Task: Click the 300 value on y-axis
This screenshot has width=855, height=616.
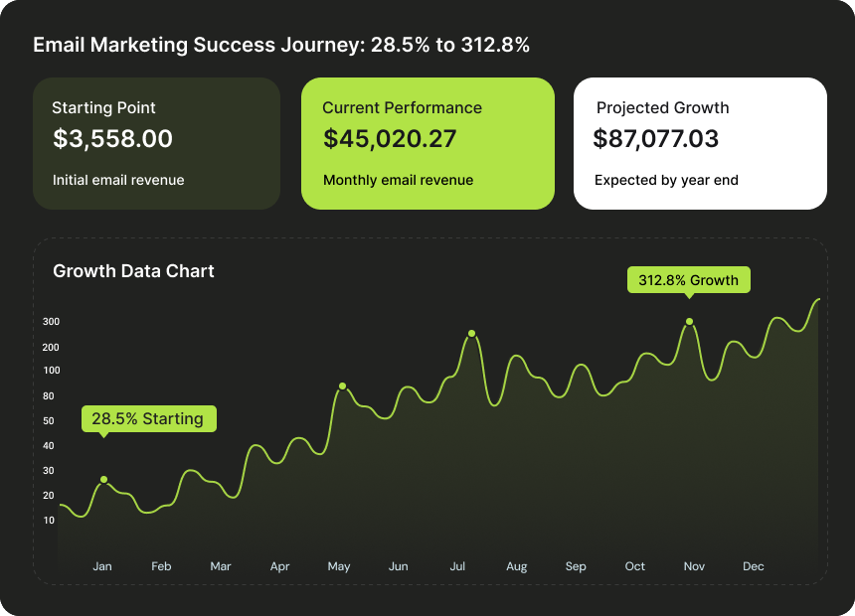Action: click(x=50, y=322)
